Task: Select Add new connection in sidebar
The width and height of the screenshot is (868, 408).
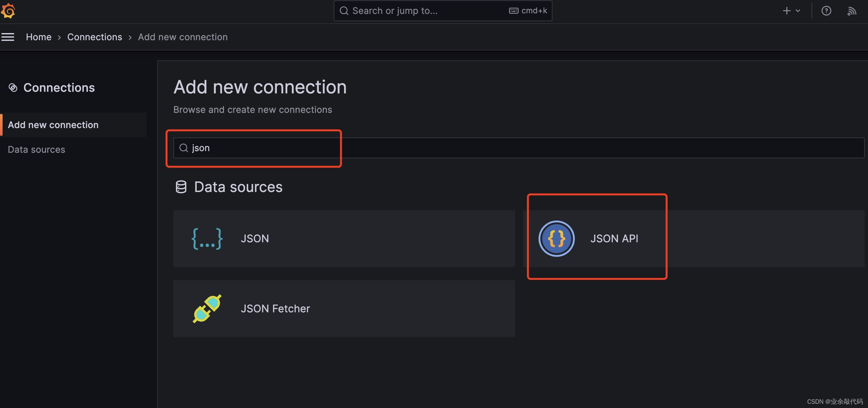Action: pos(73,125)
